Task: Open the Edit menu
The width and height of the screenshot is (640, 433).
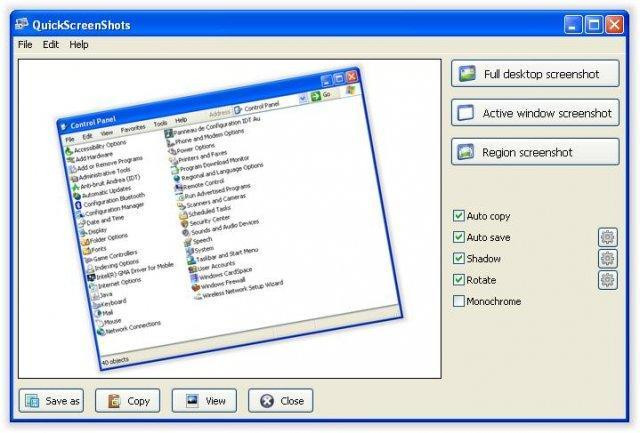Action: click(51, 44)
